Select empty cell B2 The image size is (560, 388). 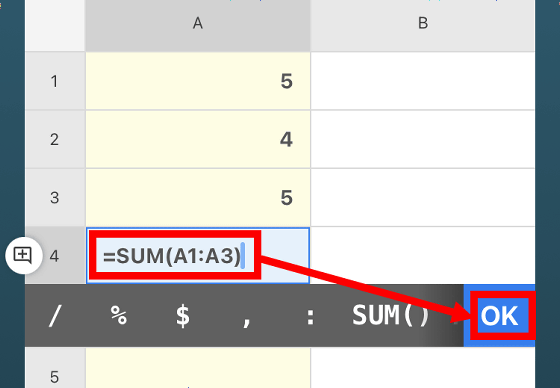tap(423, 139)
